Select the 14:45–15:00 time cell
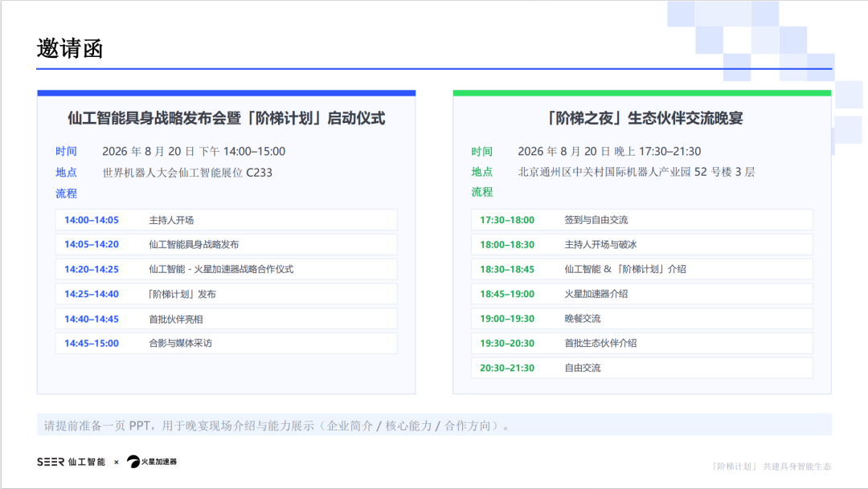 [92, 344]
